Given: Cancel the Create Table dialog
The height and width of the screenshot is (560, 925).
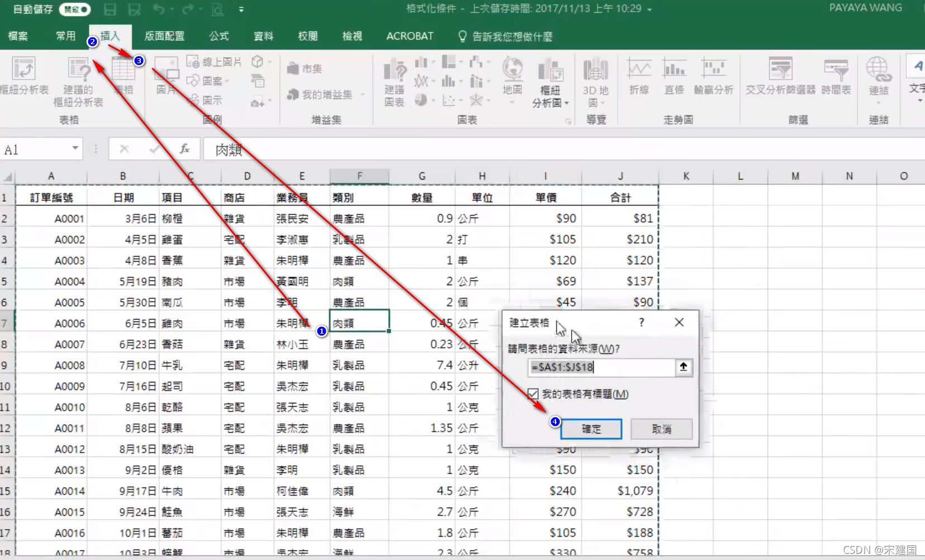Looking at the screenshot, I should pyautogui.click(x=662, y=429).
